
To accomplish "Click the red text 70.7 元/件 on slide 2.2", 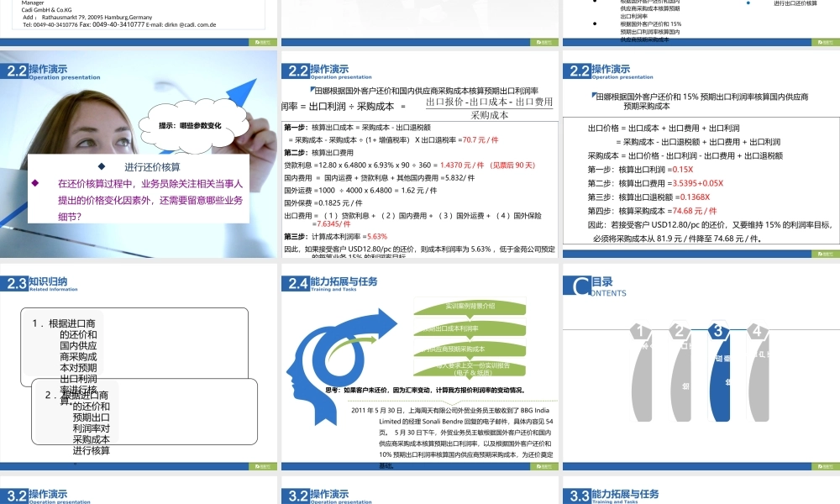I will coord(480,139).
